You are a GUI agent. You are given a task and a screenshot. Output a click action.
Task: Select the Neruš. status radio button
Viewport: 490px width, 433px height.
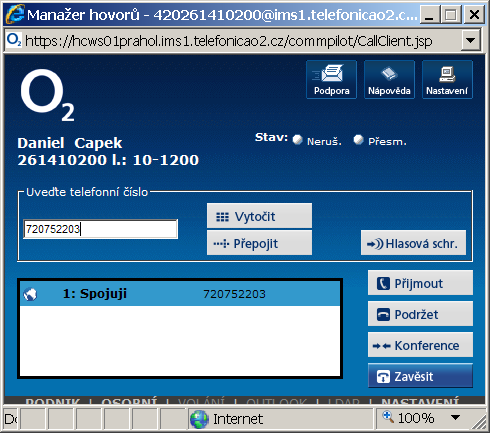(x=298, y=140)
